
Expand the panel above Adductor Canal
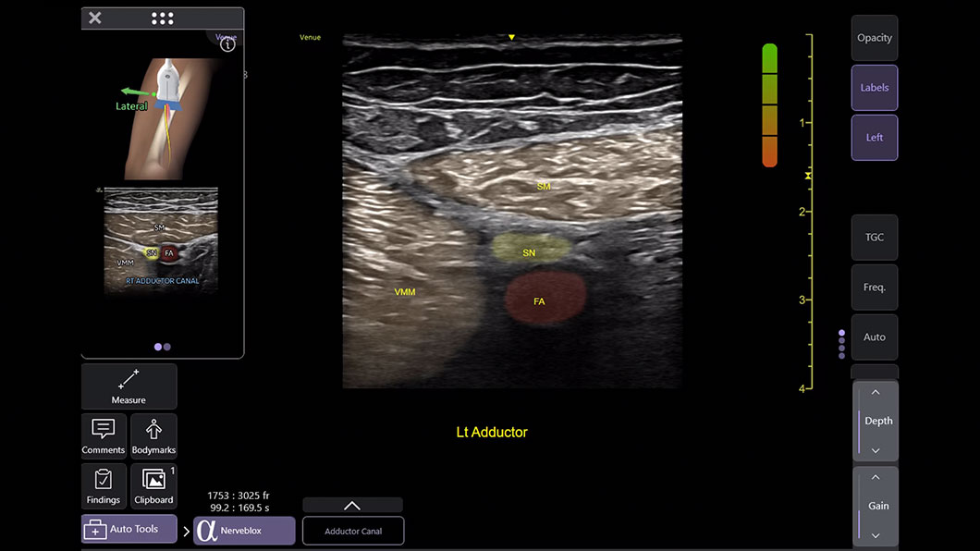point(352,506)
